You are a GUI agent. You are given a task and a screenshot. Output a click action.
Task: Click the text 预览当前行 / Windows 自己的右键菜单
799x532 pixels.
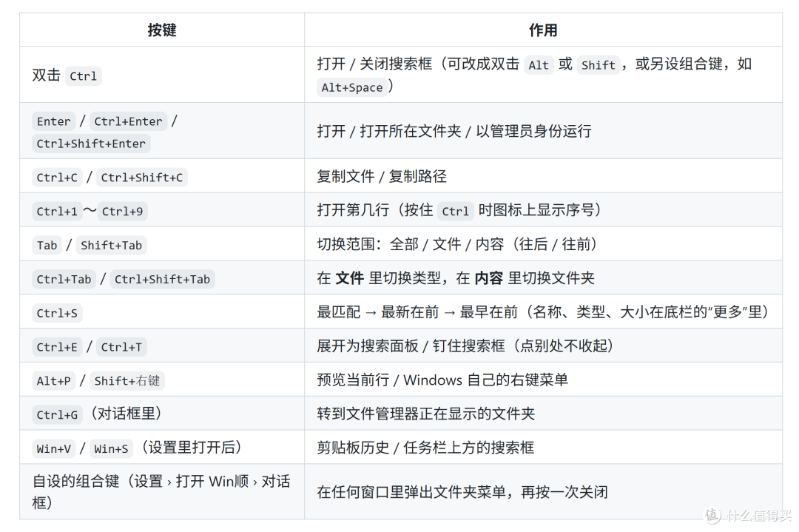[442, 380]
